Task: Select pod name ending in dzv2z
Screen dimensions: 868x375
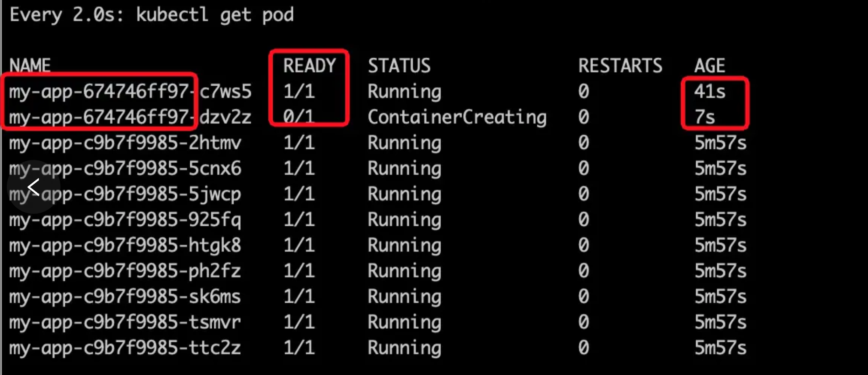Action: pos(130,117)
